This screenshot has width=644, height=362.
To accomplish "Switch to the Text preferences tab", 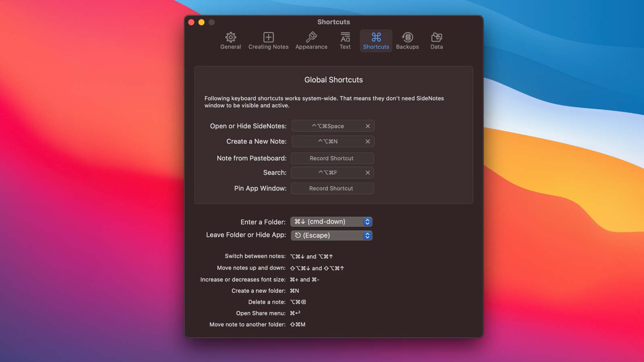I will pos(345,41).
